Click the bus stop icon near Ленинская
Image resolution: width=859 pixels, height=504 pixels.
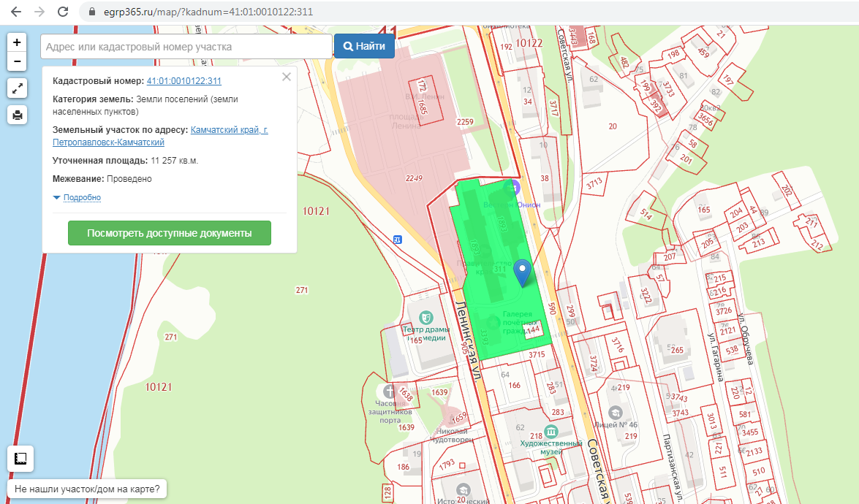tap(398, 239)
